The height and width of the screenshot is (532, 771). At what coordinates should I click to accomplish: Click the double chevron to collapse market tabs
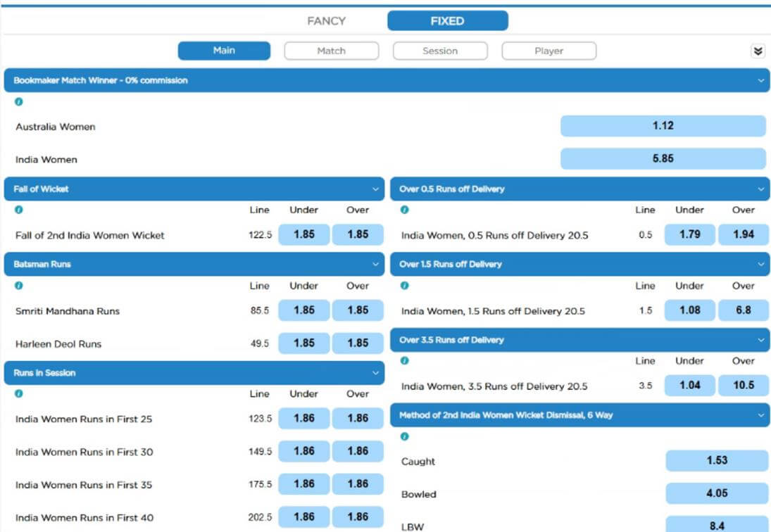point(758,51)
